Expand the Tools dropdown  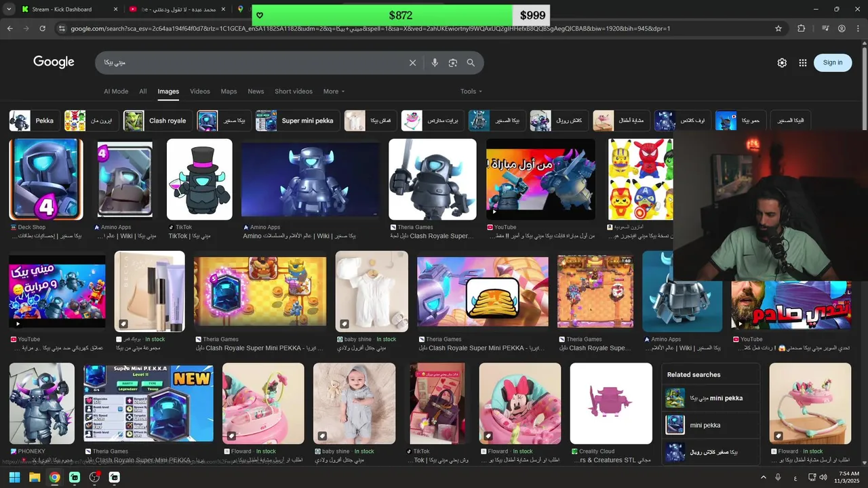[471, 91]
